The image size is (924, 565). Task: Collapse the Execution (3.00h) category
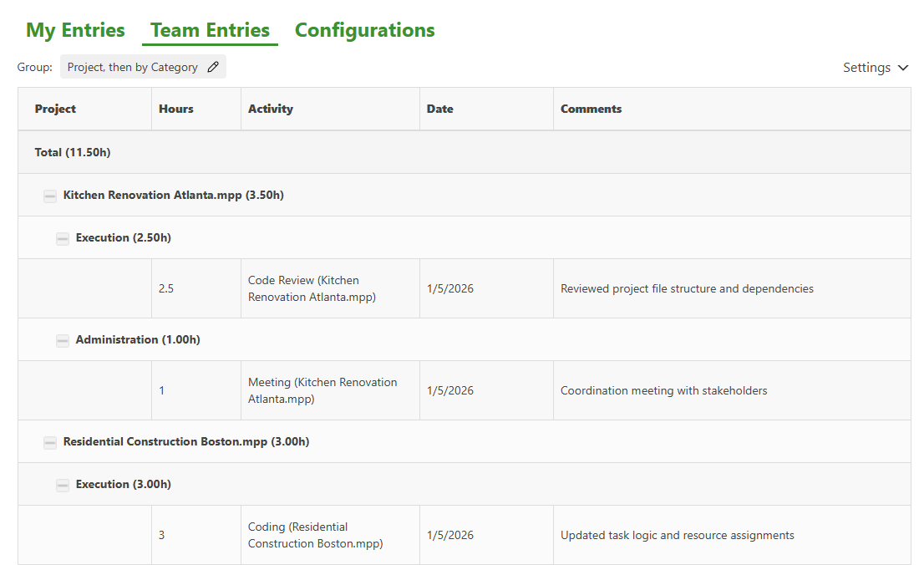tap(63, 485)
